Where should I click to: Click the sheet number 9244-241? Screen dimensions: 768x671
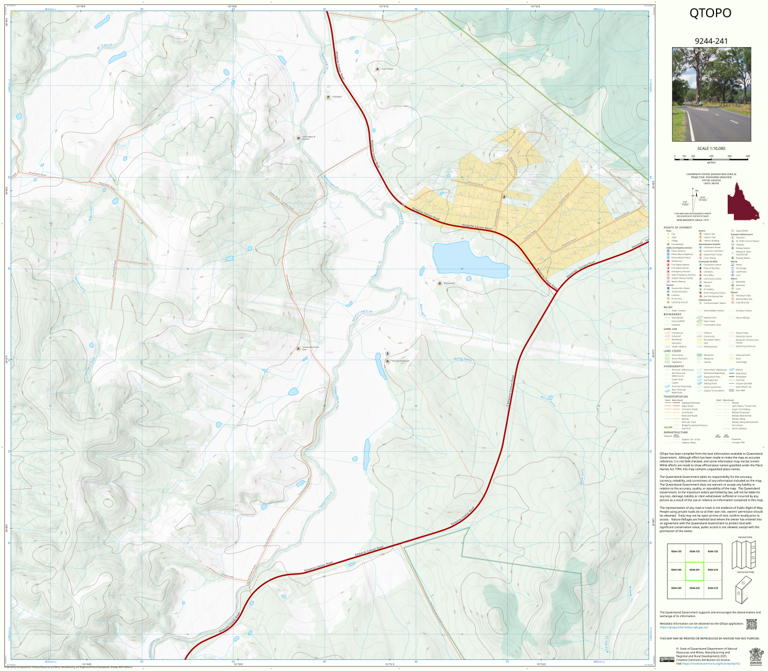[x=711, y=41]
